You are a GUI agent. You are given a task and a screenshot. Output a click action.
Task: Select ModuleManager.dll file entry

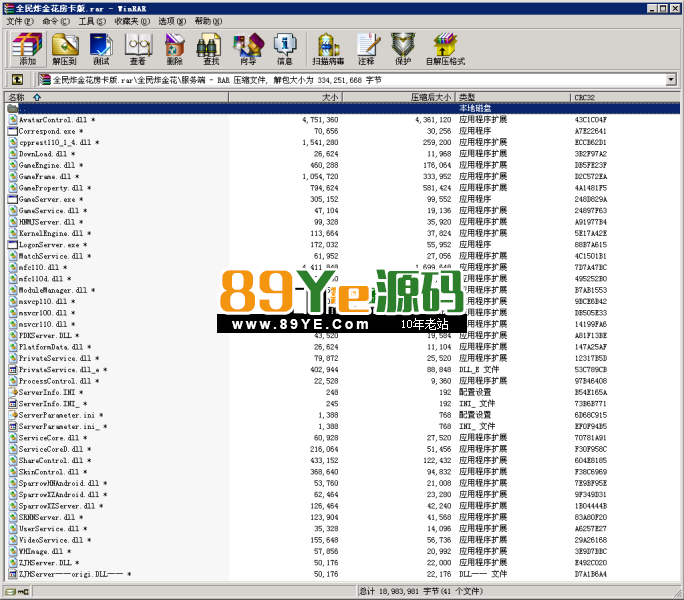click(x=342, y=290)
